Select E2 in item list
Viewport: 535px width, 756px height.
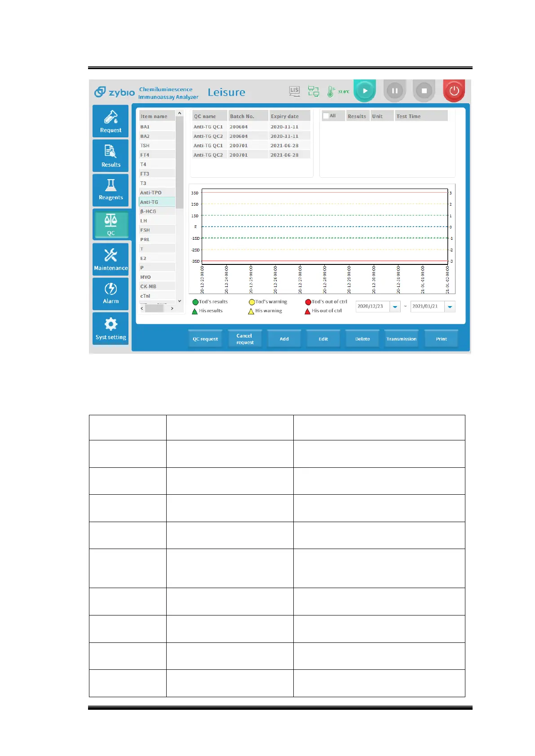click(157, 259)
